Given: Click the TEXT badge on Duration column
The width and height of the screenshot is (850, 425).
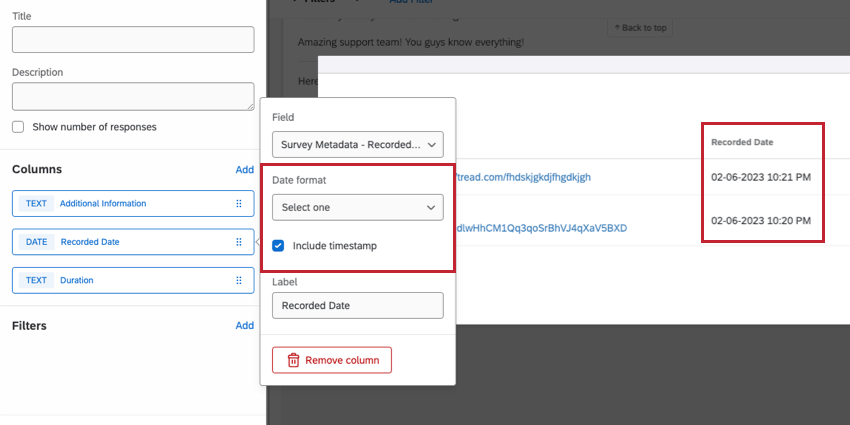Looking at the screenshot, I should (36, 280).
